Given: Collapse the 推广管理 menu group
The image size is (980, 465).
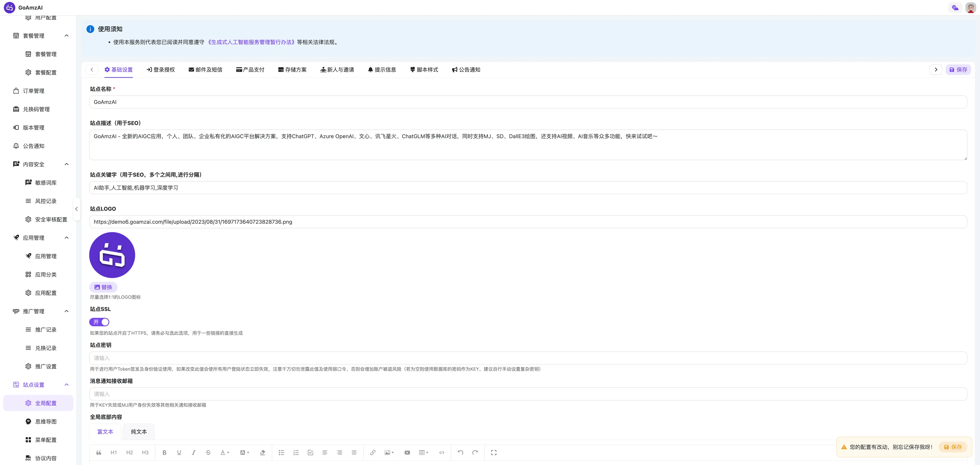Looking at the screenshot, I should [67, 311].
